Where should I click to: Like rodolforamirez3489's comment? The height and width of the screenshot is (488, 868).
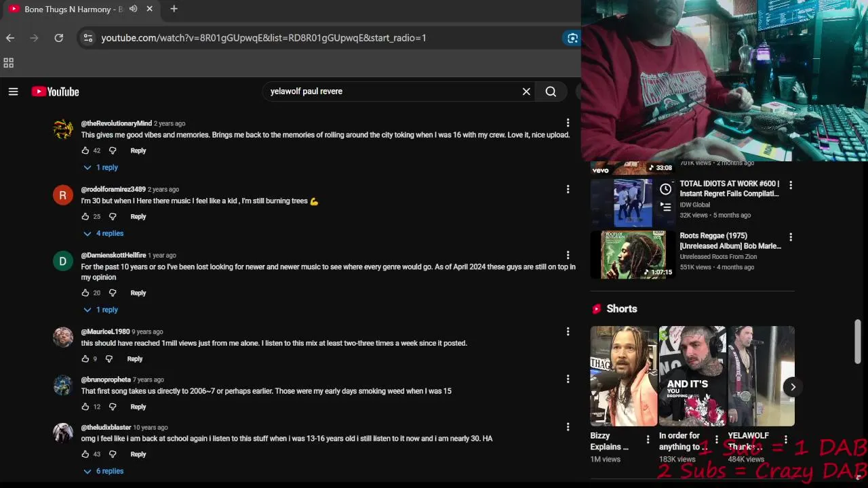click(85, 216)
